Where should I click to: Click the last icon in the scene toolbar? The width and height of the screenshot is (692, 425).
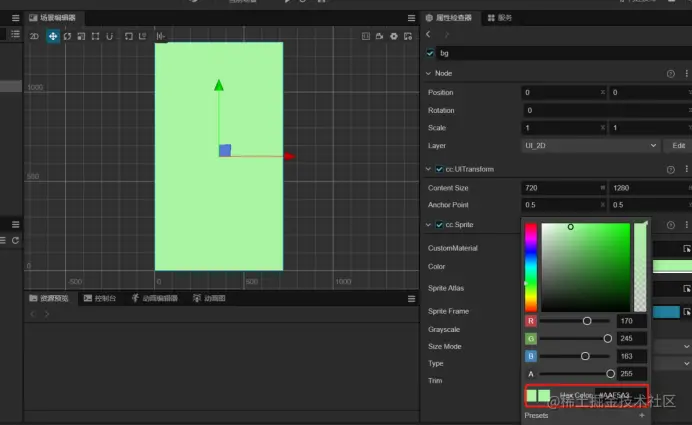408,36
